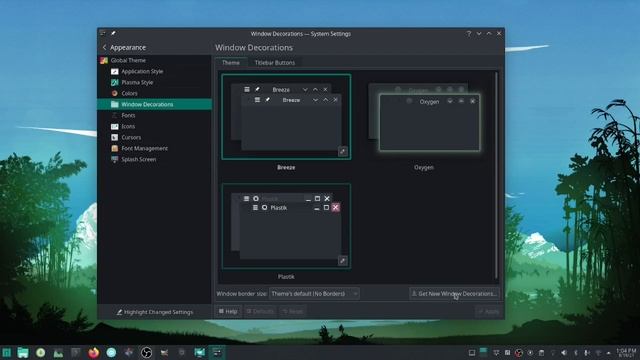Viewport: 640px width, 360px height.
Task: Toggle Highlight Changed Settings
Action: 155,312
